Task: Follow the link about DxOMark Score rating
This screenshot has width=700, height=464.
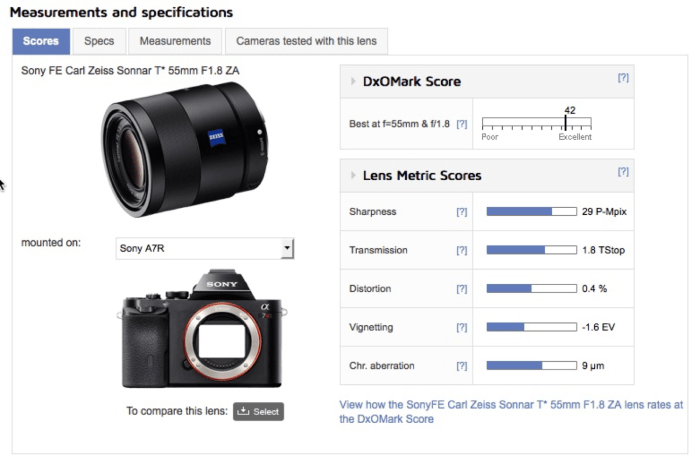Action: [x=511, y=412]
